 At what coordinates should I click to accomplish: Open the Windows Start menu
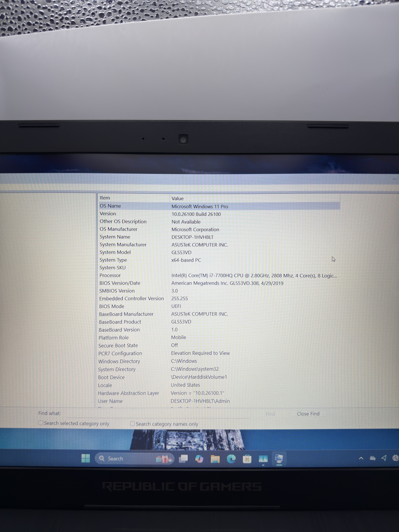click(x=86, y=458)
